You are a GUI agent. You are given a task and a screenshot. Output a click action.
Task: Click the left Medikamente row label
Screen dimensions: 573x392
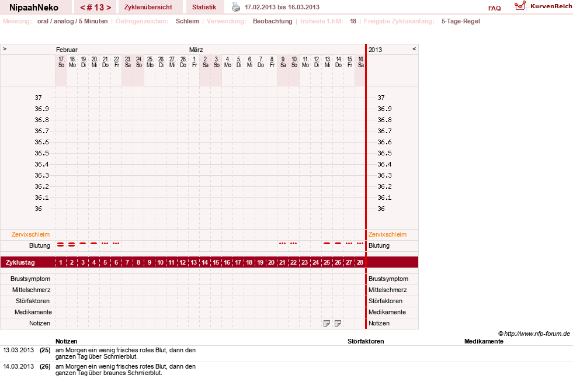[x=33, y=312]
